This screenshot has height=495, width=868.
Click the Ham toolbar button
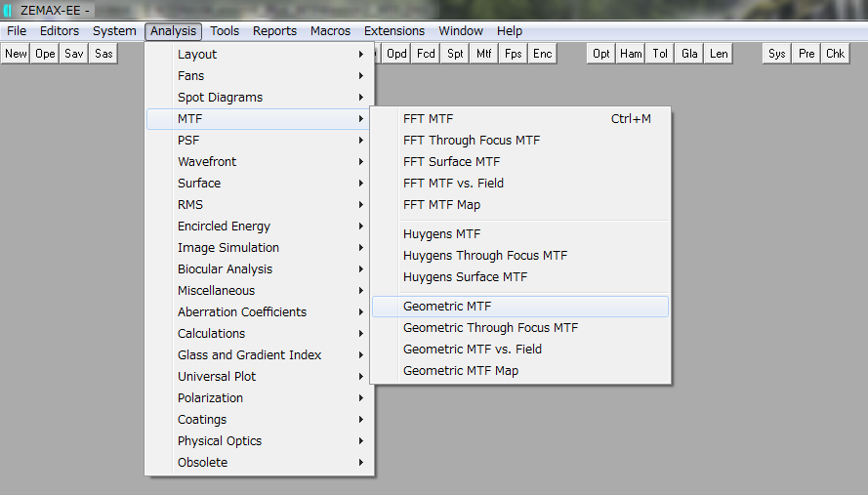click(x=631, y=54)
